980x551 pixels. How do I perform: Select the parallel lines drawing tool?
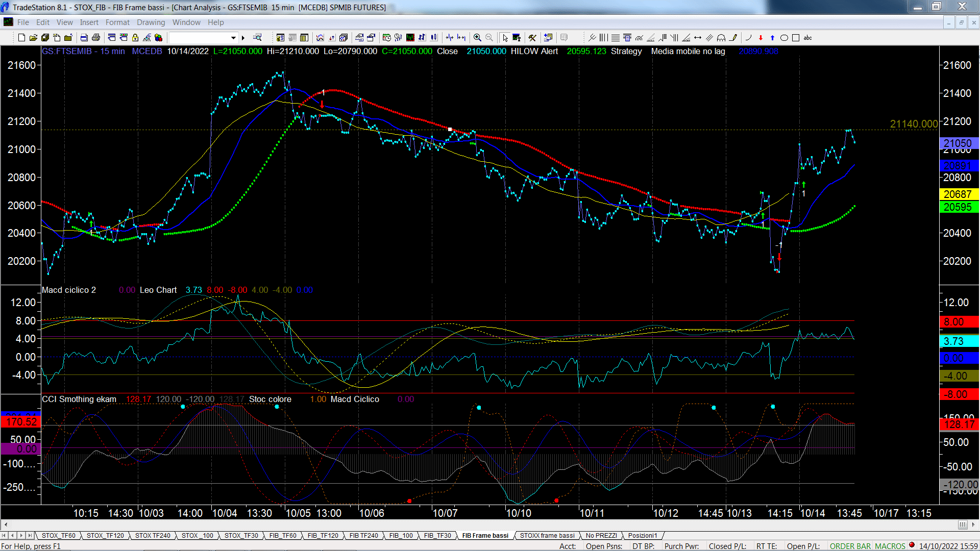(x=709, y=38)
